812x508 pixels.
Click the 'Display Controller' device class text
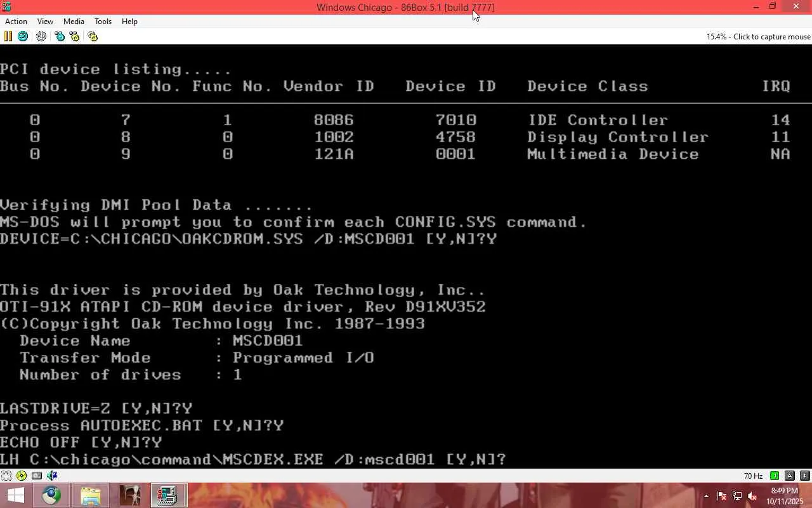click(618, 137)
